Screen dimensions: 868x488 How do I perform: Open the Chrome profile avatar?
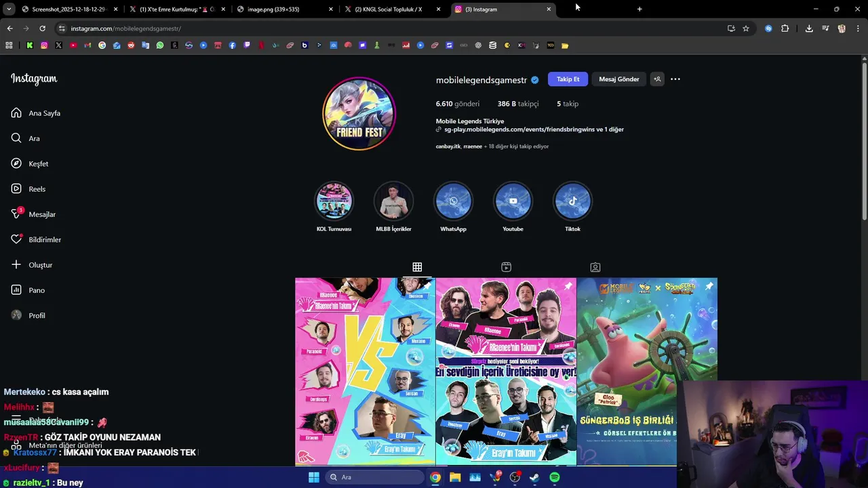pyautogui.click(x=842, y=28)
